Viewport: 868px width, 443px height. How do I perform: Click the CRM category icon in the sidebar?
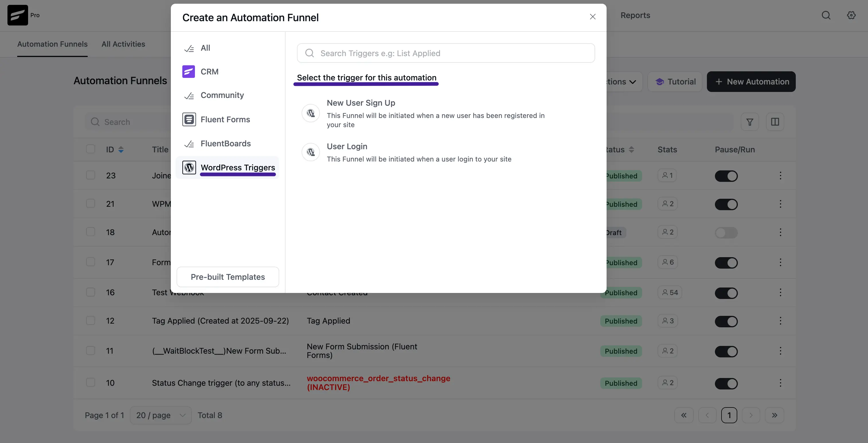[189, 72]
